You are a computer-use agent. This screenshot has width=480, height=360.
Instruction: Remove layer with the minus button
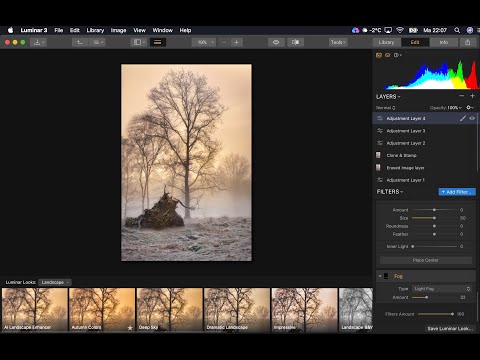[461, 96]
